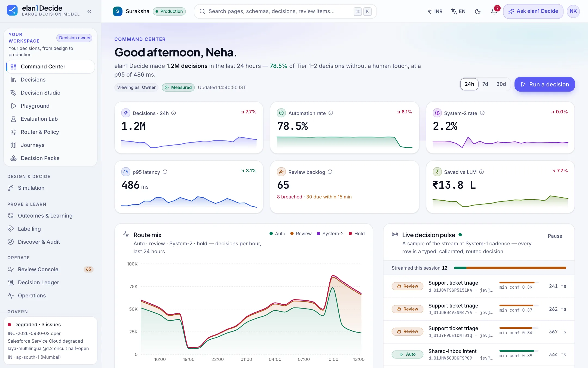Navigate to Router & Policy
Screen dimensions: 588x368
click(50, 132)
